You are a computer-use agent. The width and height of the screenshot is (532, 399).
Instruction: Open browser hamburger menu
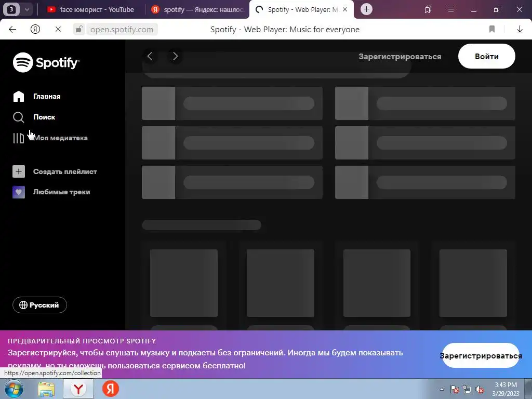click(451, 9)
